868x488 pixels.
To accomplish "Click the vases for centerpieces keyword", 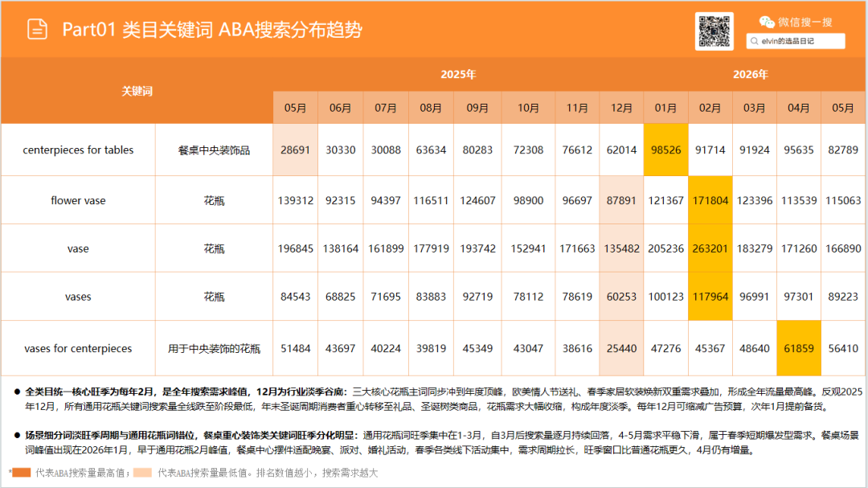I will tap(78, 348).
